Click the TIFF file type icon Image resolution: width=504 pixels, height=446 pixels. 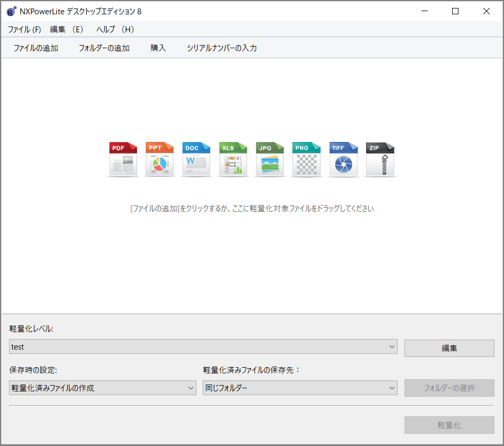(x=343, y=159)
